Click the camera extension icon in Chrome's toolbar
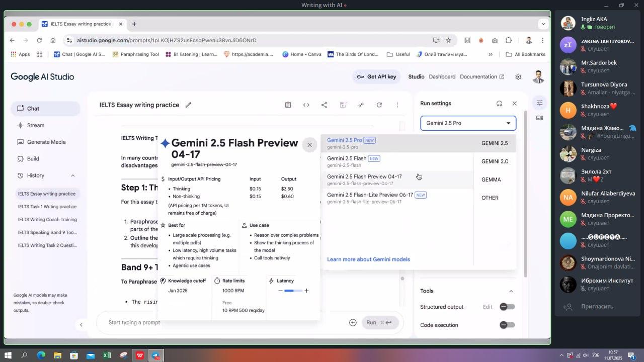Image resolution: width=644 pixels, height=362 pixels. click(x=495, y=40)
